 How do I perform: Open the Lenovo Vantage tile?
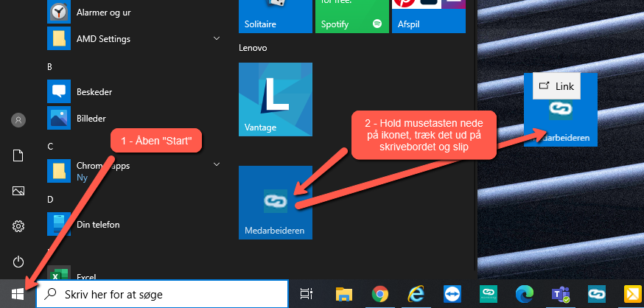click(276, 99)
